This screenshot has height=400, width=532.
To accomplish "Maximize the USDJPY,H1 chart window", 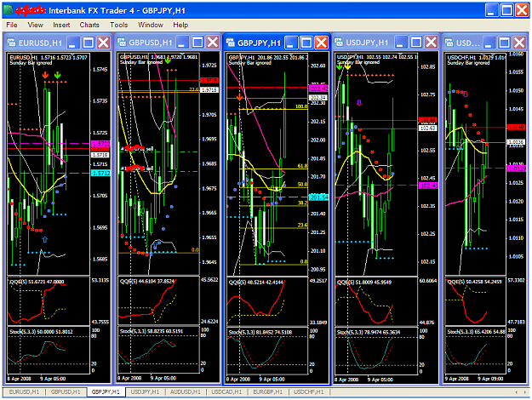I will (x=416, y=43).
